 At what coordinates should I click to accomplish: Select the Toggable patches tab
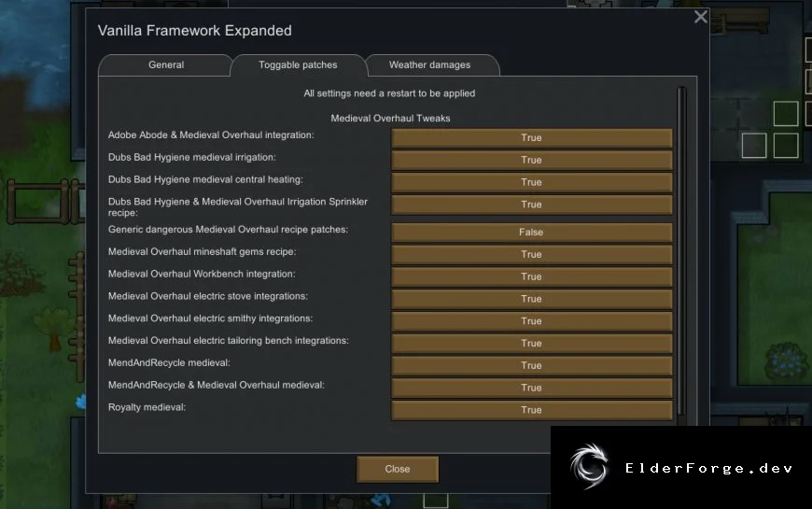[x=298, y=64]
